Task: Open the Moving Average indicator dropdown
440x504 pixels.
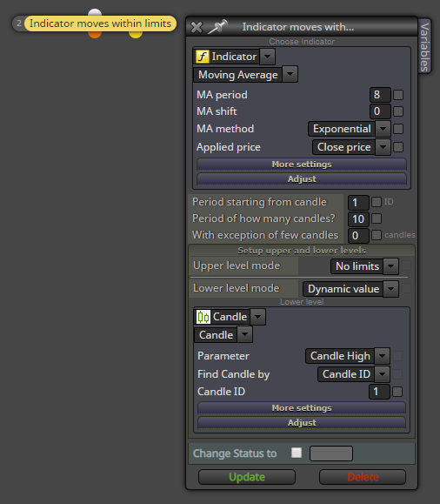Action: (290, 75)
